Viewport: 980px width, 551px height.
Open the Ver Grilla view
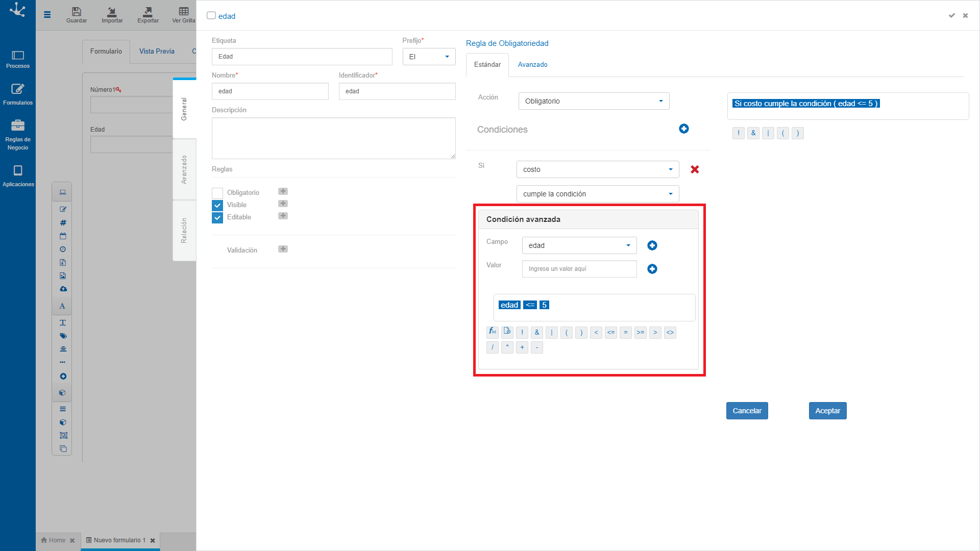tap(184, 15)
